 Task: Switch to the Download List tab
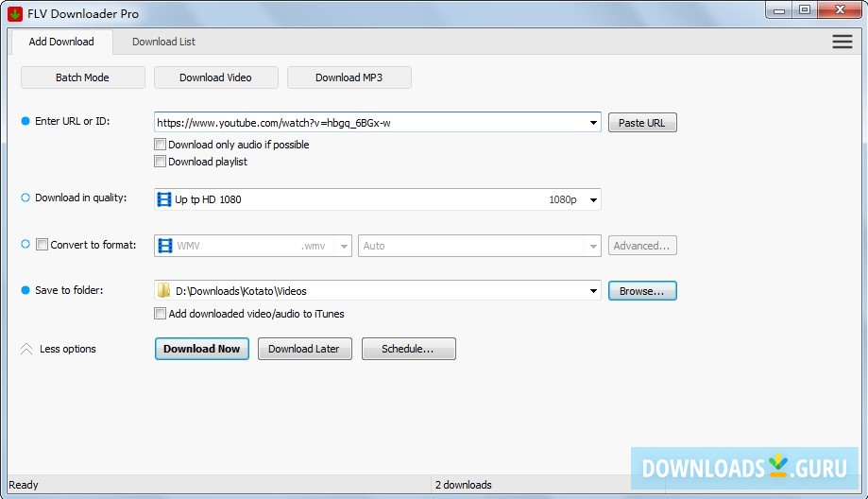(163, 42)
